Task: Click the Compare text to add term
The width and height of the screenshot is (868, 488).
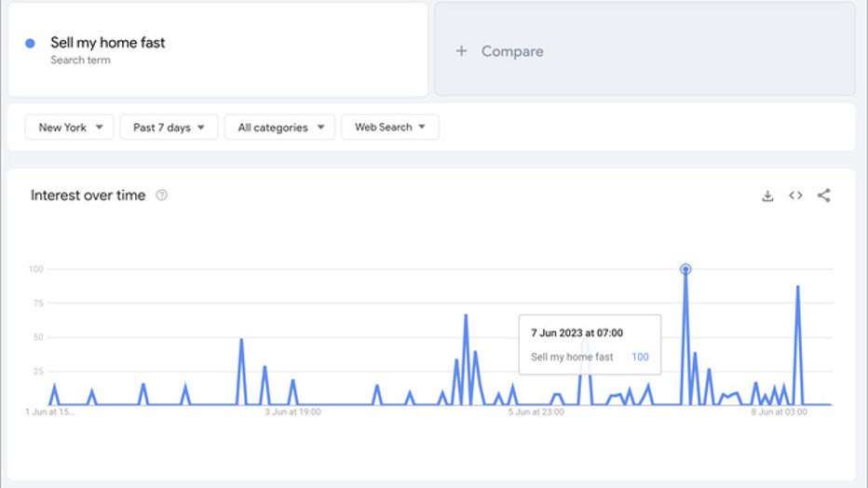Action: [x=512, y=51]
